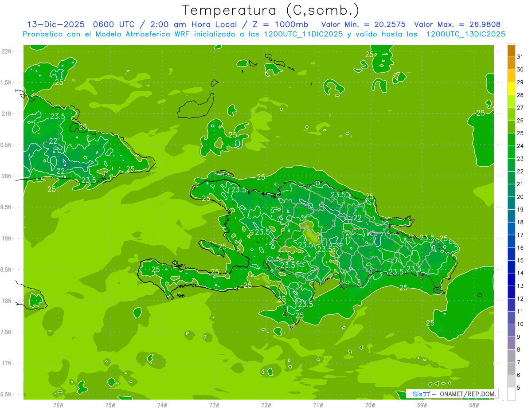
Task: Click the "14" value on color scale
Action: pos(520,273)
